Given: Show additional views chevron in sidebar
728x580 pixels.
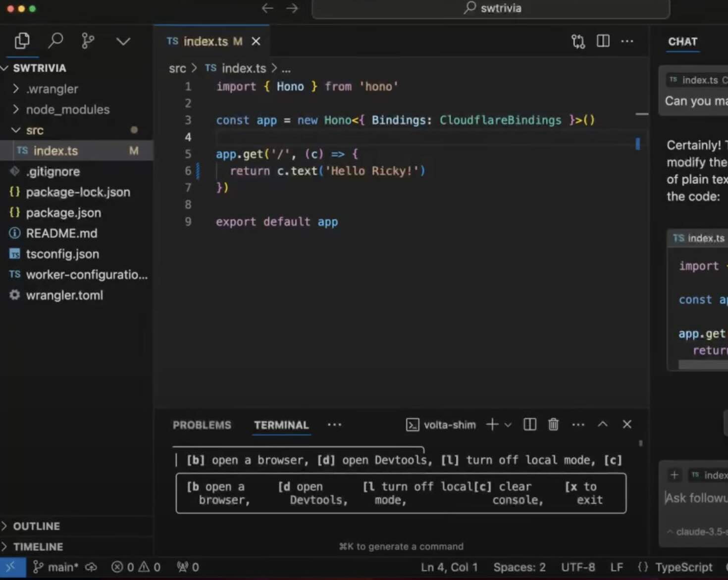Looking at the screenshot, I should tap(123, 42).
